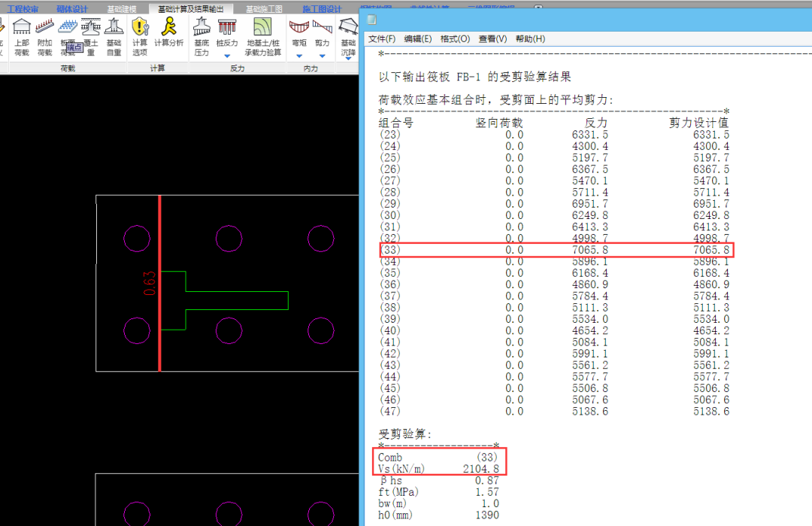
Task: Click row (47) value 5138.6 under 反力
Action: (590, 412)
